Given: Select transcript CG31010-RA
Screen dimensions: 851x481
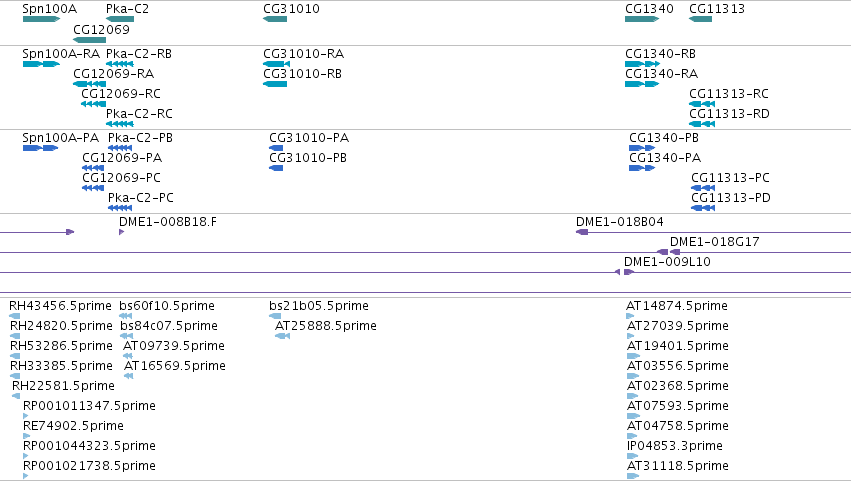Looking at the screenshot, I should (303, 54).
